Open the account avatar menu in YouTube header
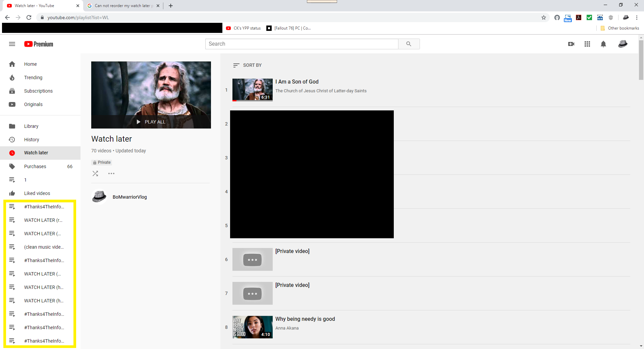 coord(623,44)
